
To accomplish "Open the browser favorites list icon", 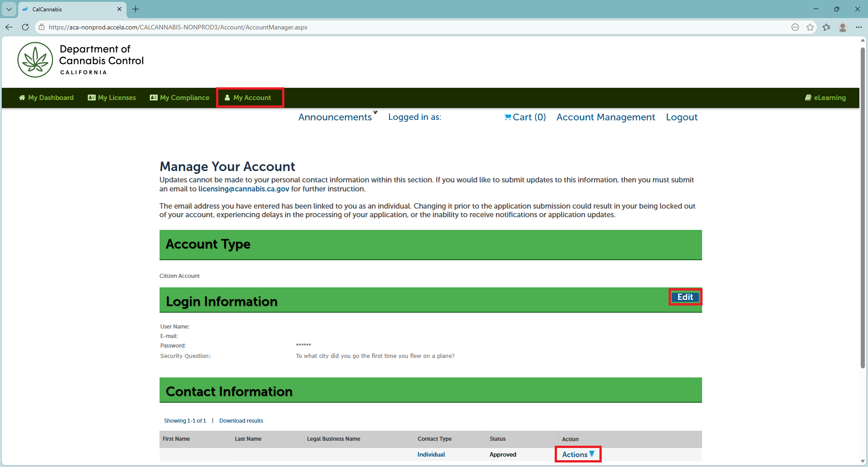I will tap(826, 27).
